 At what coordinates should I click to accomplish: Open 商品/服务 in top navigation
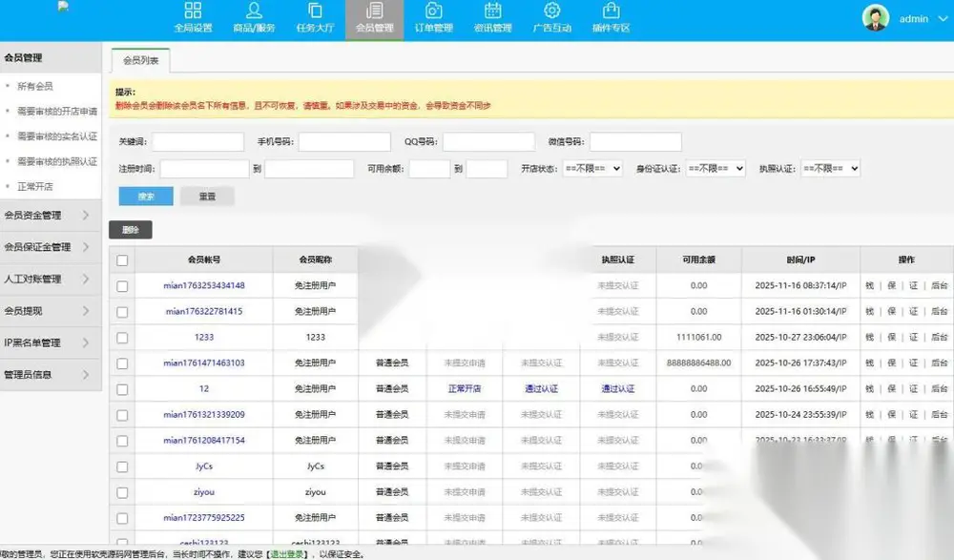(x=254, y=18)
